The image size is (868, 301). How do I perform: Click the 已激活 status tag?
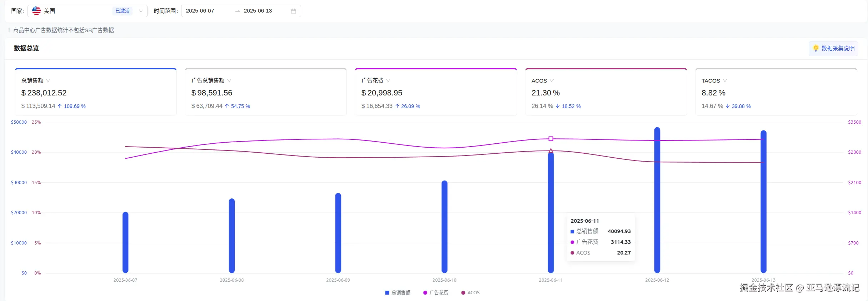(123, 11)
